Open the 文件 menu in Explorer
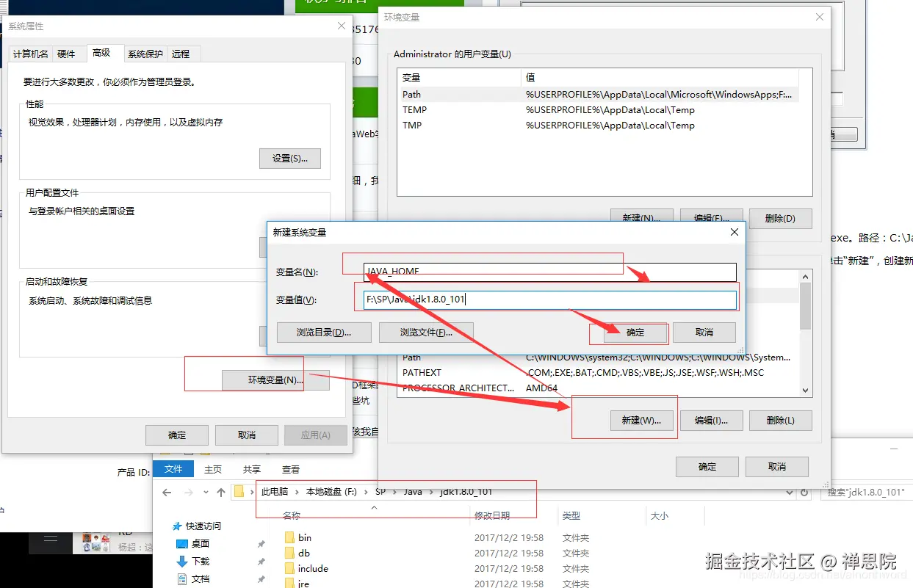The image size is (913, 588). (x=173, y=469)
